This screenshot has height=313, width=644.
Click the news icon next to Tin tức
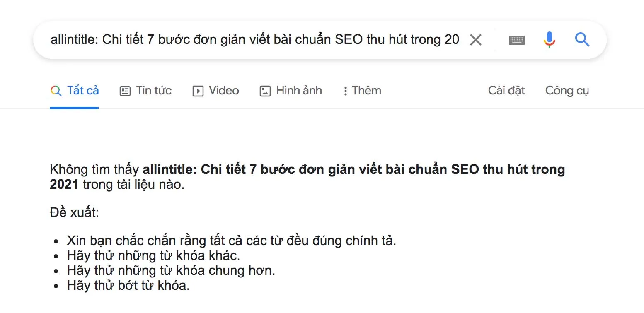125,90
